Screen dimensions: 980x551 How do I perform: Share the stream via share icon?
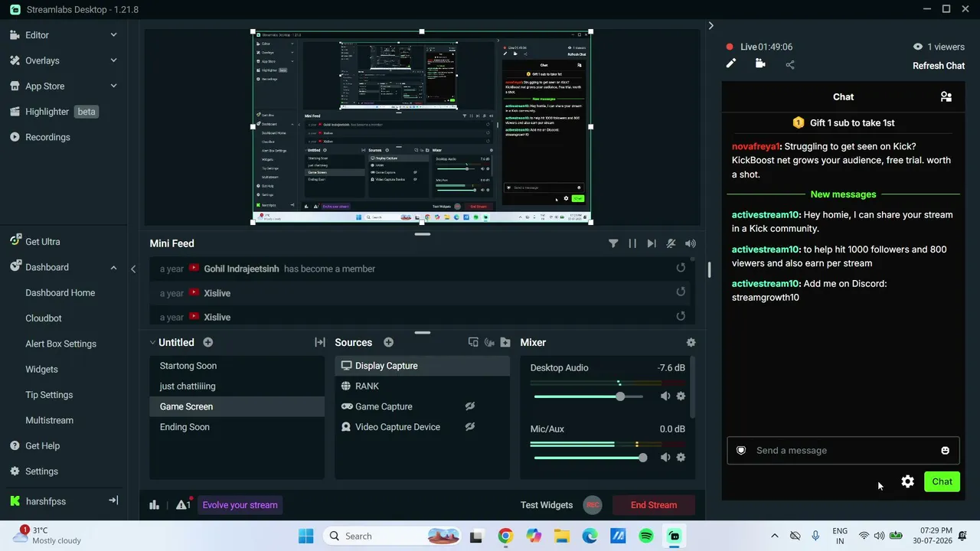click(790, 64)
